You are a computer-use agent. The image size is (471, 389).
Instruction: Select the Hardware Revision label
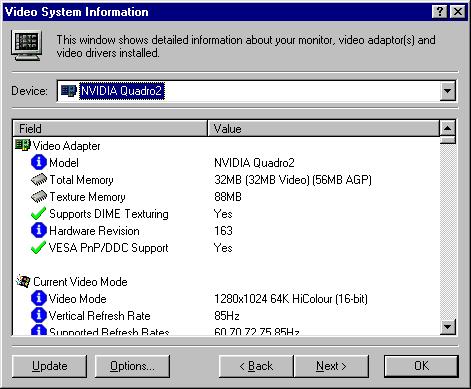tap(94, 231)
